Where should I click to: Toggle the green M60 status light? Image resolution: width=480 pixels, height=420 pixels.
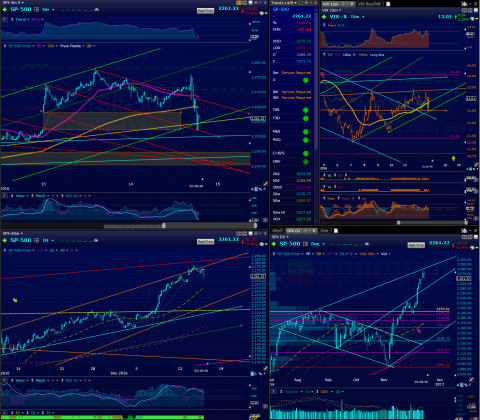point(306,132)
